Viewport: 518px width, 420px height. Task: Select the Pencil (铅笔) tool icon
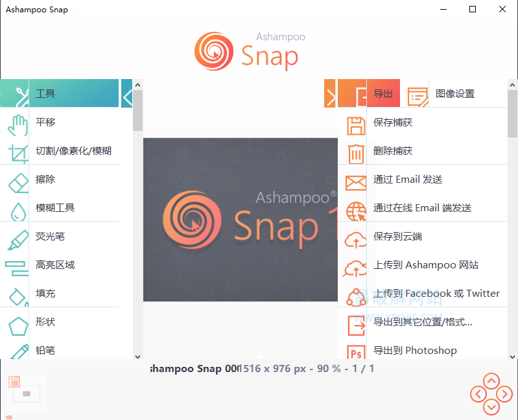19,352
